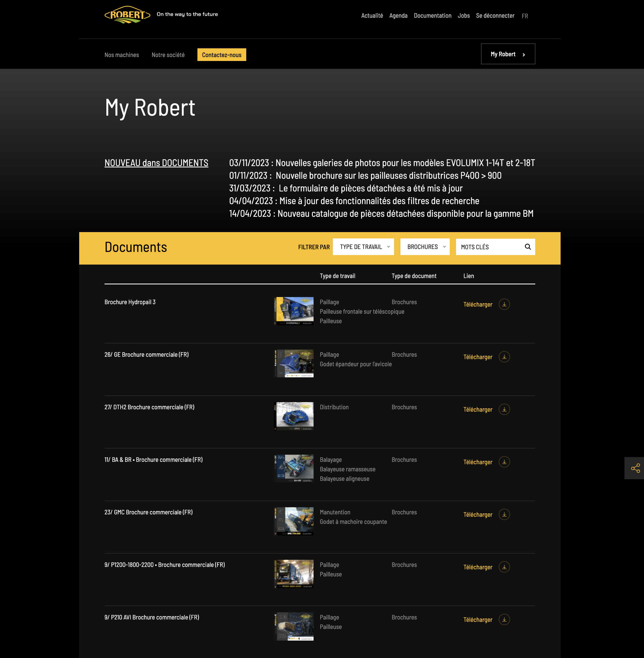The image size is (644, 658).
Task: Click the share icon on the right edge
Action: tap(635, 468)
